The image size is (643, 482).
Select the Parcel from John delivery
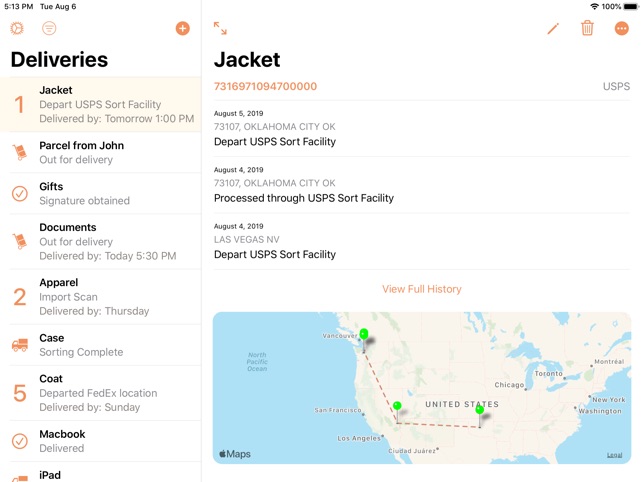[x=101, y=153]
